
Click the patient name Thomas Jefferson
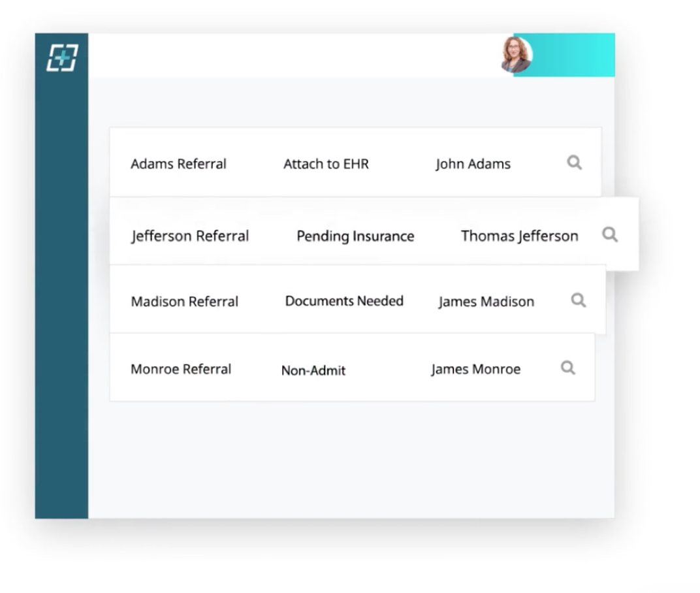click(x=519, y=236)
